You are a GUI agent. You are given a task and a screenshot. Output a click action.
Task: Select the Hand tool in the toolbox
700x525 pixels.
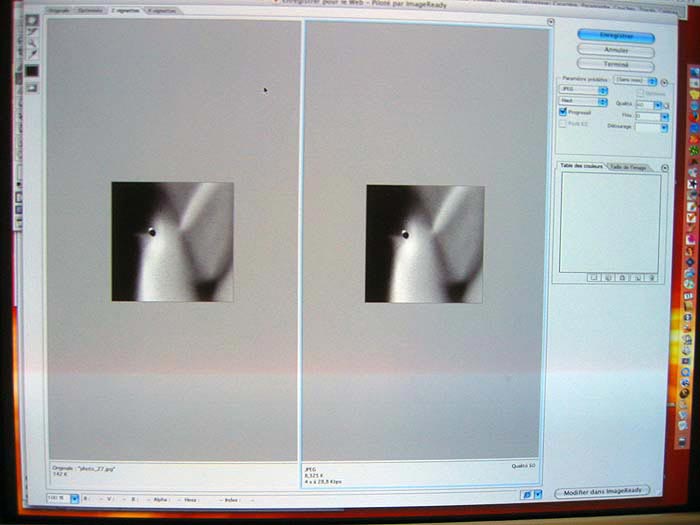click(32, 21)
